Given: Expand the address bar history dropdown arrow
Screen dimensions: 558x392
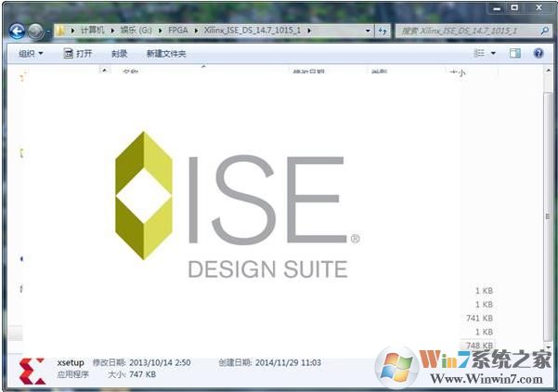Looking at the screenshot, I should coord(366,31).
